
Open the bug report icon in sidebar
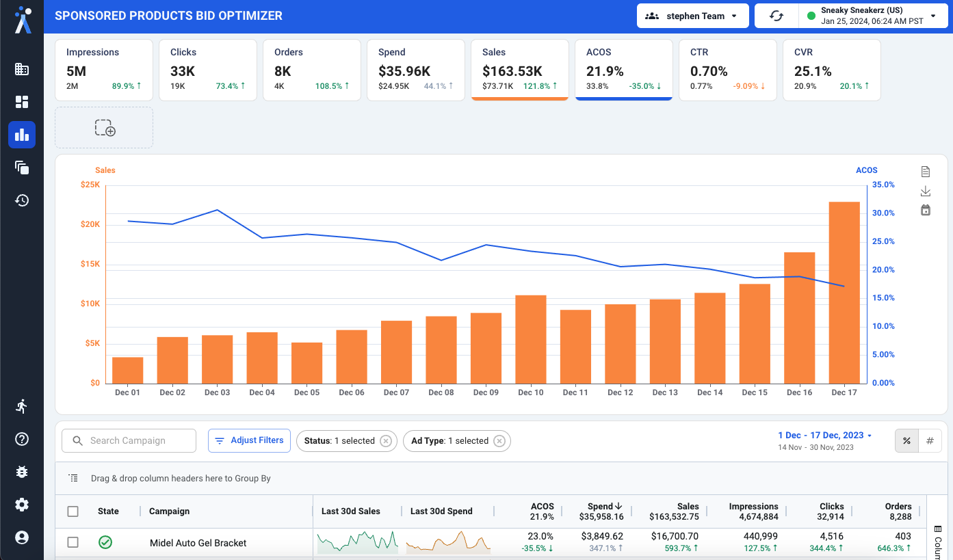pyautogui.click(x=22, y=472)
